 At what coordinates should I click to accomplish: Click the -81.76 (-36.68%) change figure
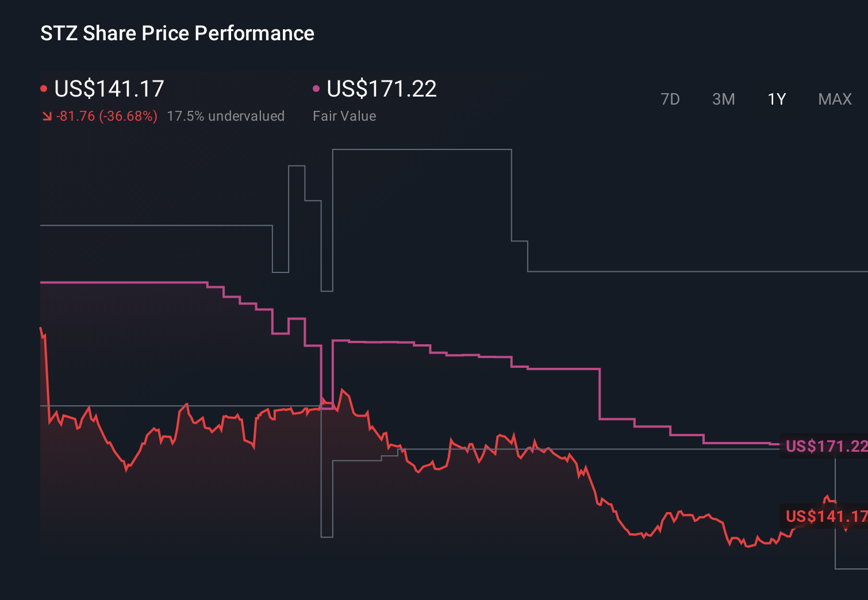pos(106,116)
